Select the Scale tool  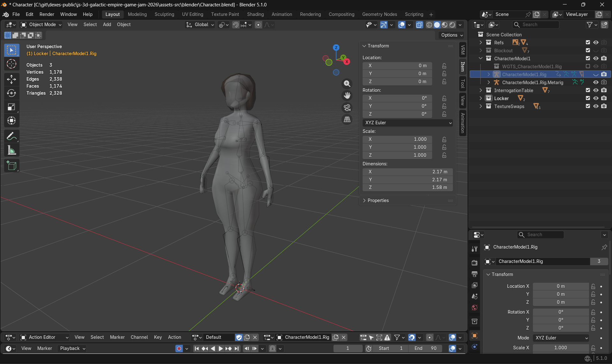(x=11, y=107)
